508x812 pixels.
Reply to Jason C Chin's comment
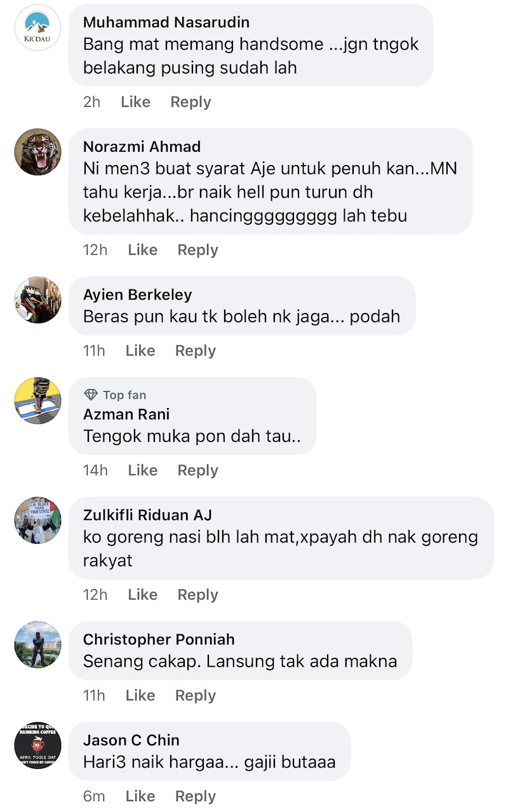196,796
